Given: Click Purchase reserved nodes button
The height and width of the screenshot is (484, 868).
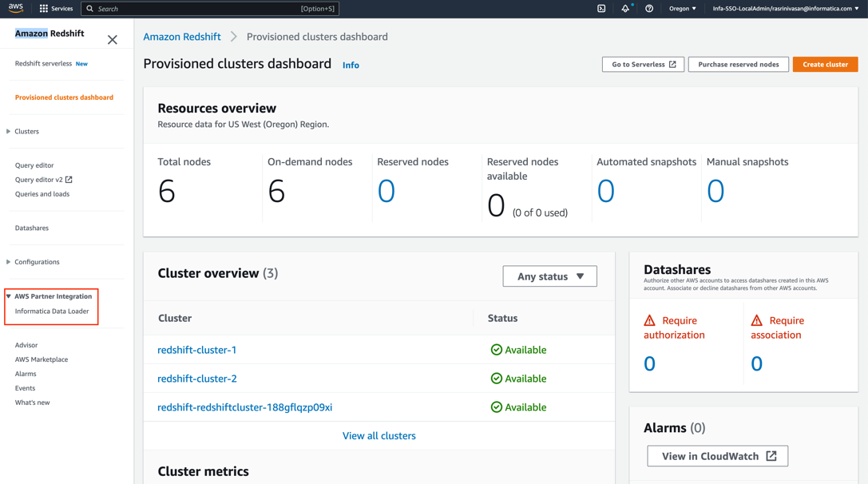Looking at the screenshot, I should click(x=739, y=64).
